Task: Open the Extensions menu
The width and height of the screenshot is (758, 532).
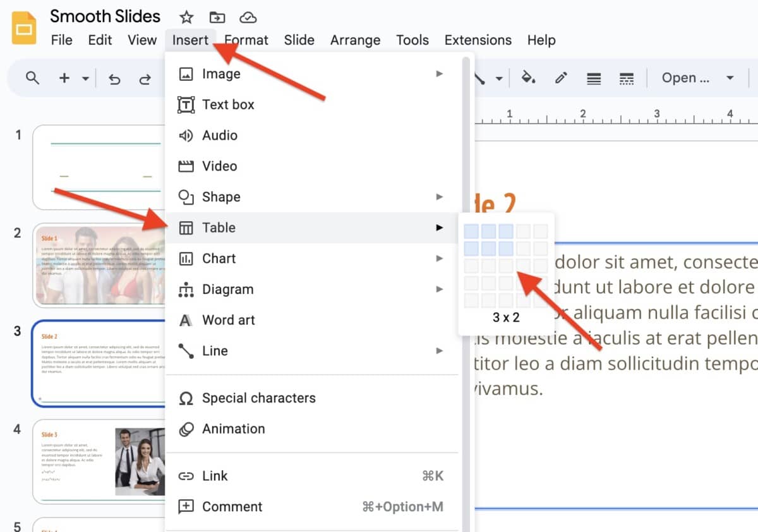Action: (x=478, y=40)
